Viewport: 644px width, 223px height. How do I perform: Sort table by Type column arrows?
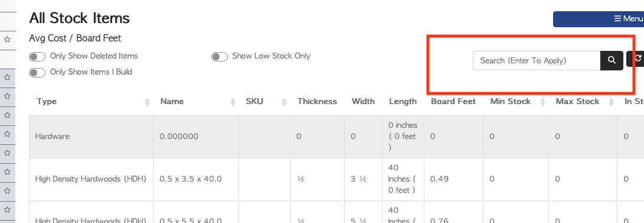(148, 102)
